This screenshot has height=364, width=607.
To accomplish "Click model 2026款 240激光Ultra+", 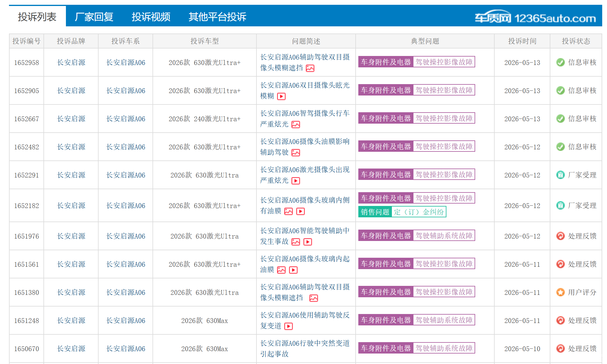I will 205,119.
